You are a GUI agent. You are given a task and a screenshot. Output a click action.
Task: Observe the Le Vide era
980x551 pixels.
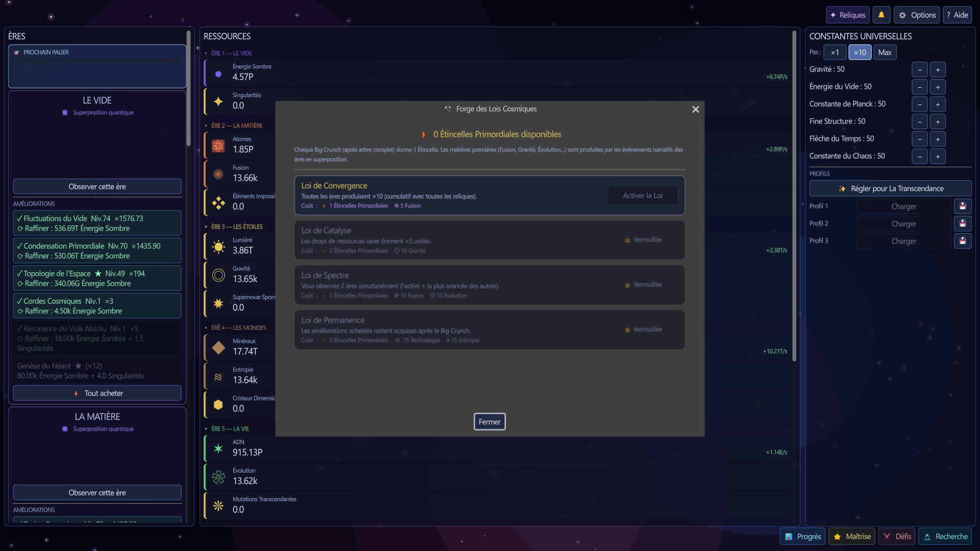pos(97,186)
